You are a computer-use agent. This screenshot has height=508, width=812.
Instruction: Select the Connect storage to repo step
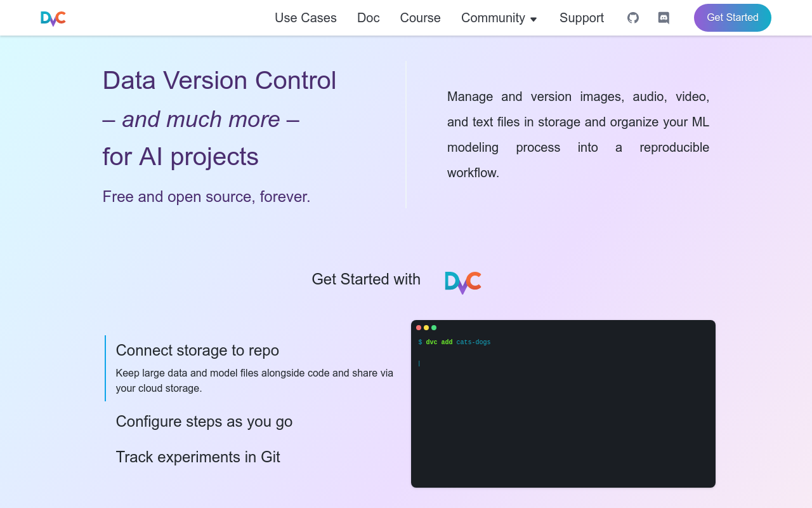tap(197, 351)
